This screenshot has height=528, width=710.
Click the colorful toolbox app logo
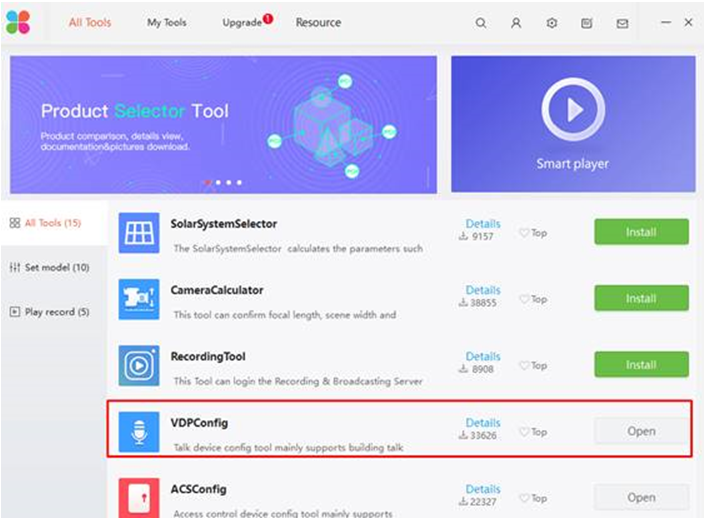coord(18,22)
